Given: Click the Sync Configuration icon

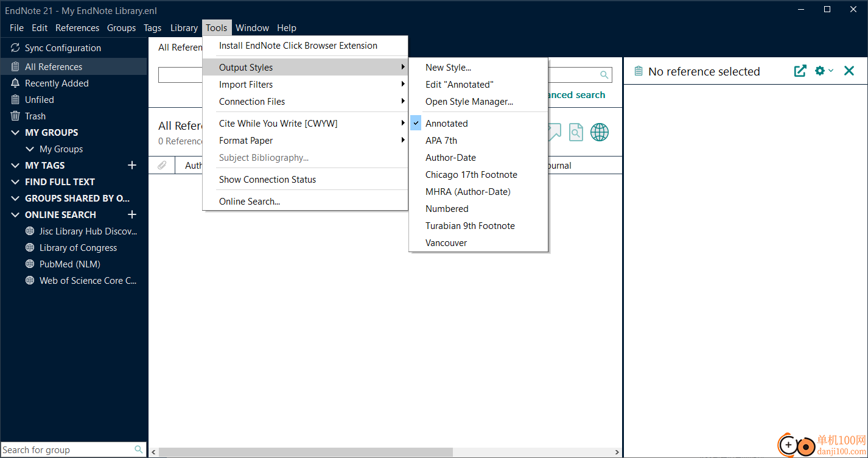Looking at the screenshot, I should coord(15,48).
